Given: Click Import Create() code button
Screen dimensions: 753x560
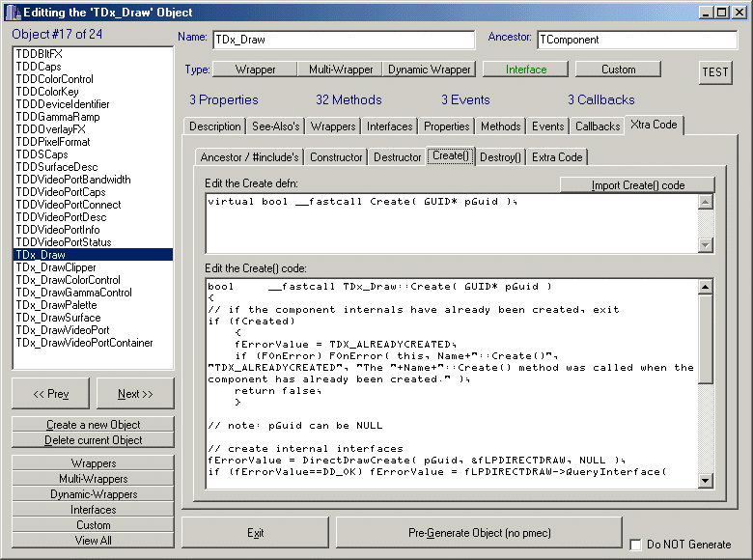Looking at the screenshot, I should [637, 185].
